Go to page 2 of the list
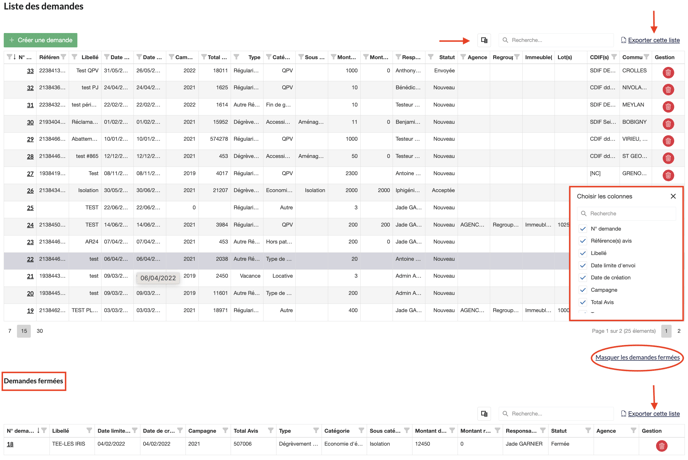The height and width of the screenshot is (460, 688). click(x=679, y=331)
